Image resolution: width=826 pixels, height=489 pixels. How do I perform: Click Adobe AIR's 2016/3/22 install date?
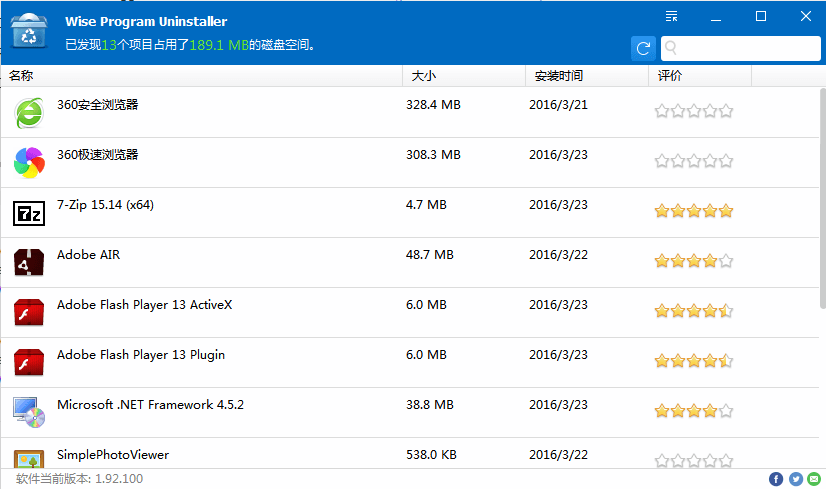[558, 255]
